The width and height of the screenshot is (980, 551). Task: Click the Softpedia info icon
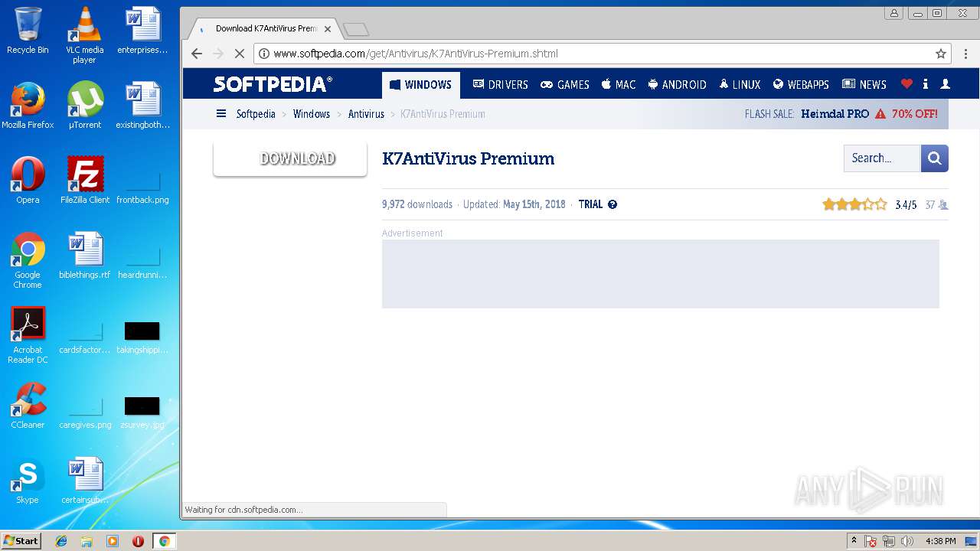coord(926,84)
